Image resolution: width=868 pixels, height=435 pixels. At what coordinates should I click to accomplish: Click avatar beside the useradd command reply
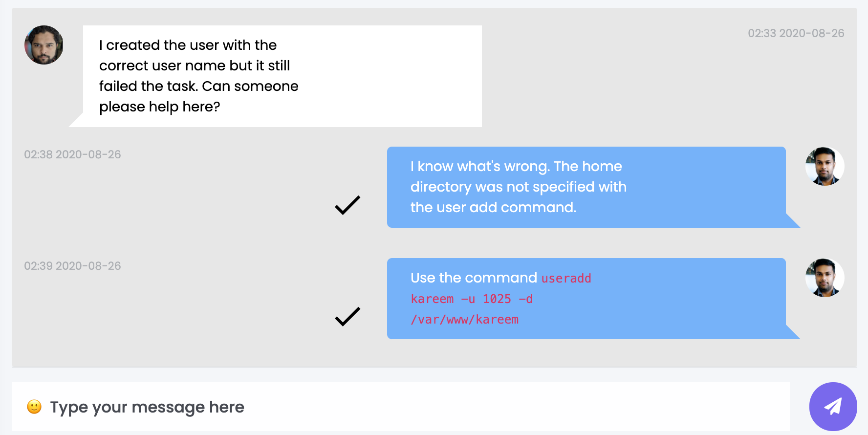click(825, 278)
